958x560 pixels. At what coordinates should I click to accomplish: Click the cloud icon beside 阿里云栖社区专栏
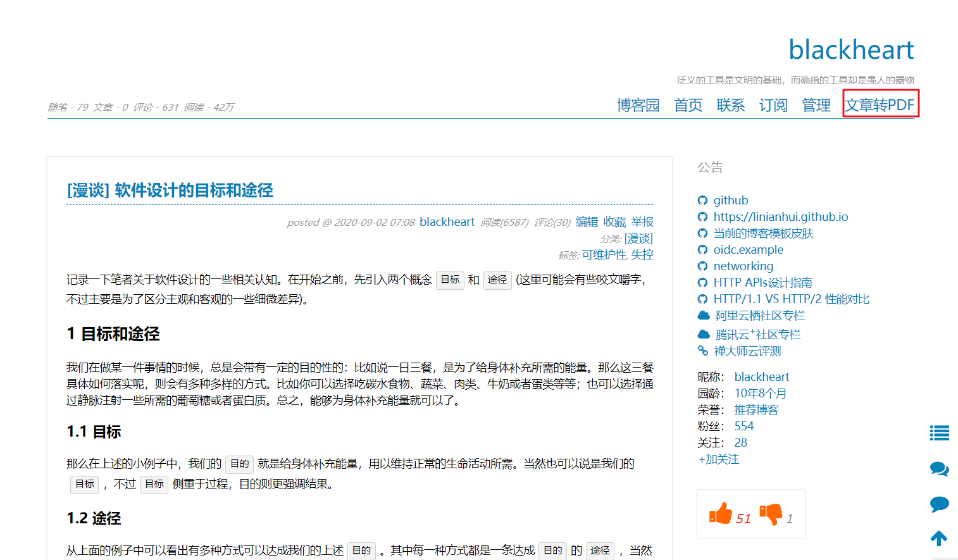[x=703, y=315]
